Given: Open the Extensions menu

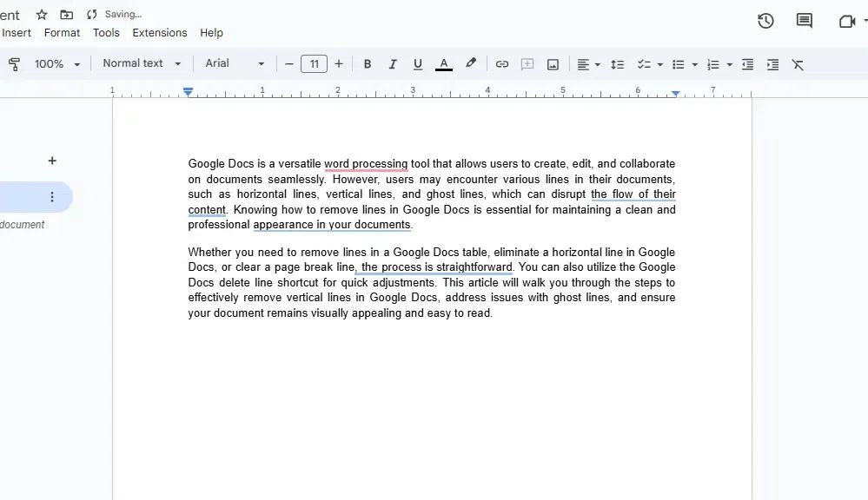Looking at the screenshot, I should pyautogui.click(x=159, y=33).
